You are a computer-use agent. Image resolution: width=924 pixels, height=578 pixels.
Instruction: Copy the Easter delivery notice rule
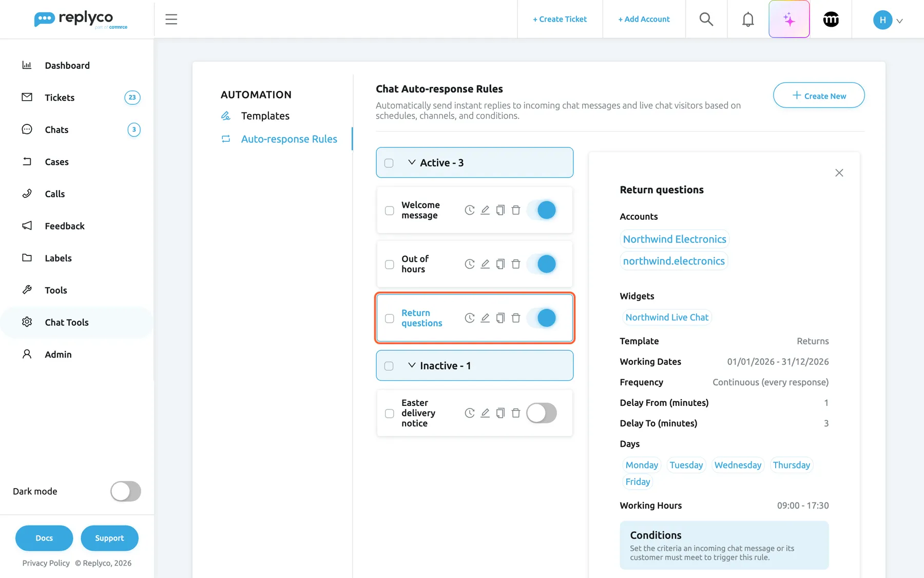coord(500,413)
